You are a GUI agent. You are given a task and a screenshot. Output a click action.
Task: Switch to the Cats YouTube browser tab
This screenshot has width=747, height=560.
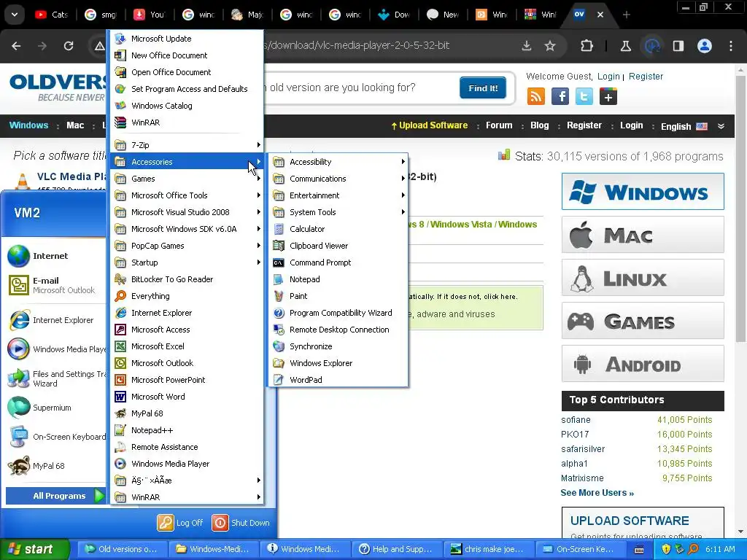pyautogui.click(x=52, y=15)
